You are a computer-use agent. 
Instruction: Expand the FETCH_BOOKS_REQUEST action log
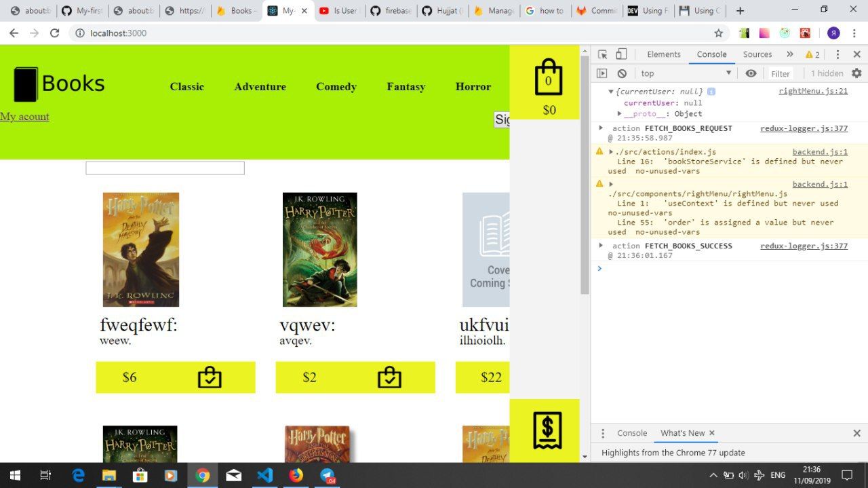[601, 128]
